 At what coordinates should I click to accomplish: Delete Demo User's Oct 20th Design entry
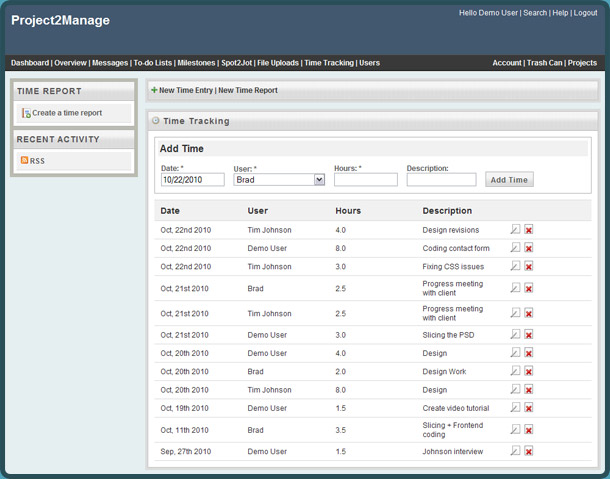click(x=528, y=353)
